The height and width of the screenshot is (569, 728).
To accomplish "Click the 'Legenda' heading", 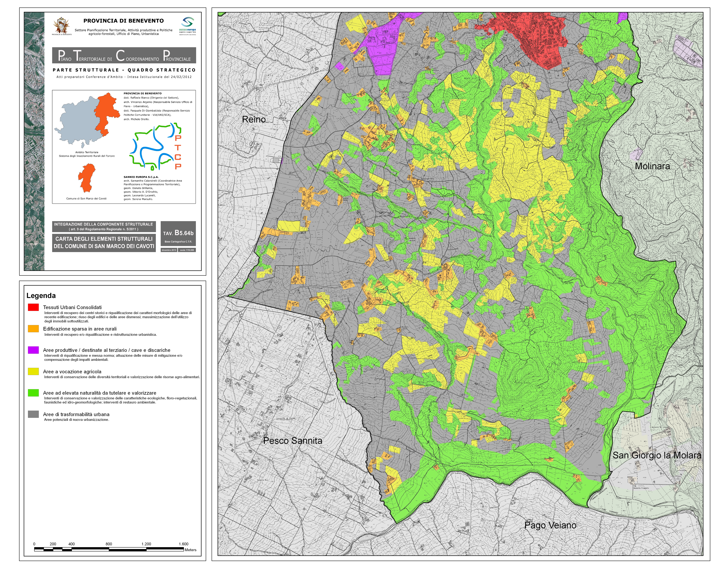I will [x=41, y=295].
